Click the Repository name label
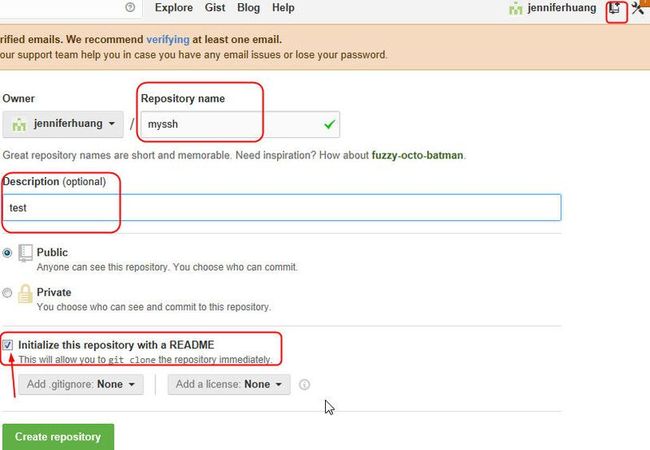Screen dimensions: 650x450 click(183, 98)
